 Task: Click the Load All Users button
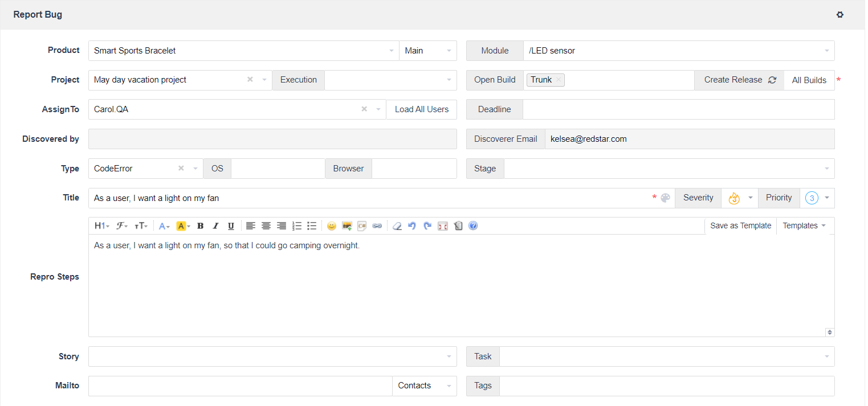click(422, 109)
